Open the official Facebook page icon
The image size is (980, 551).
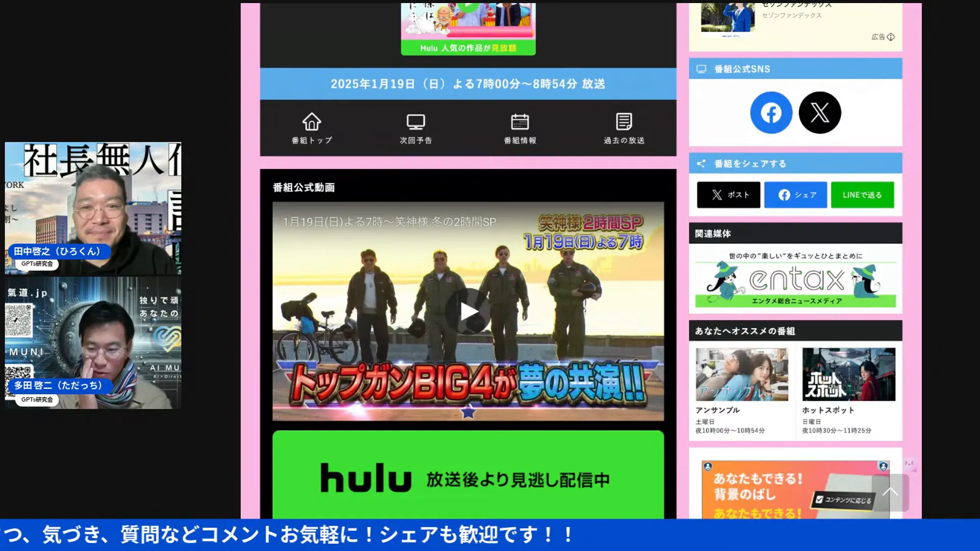click(771, 113)
